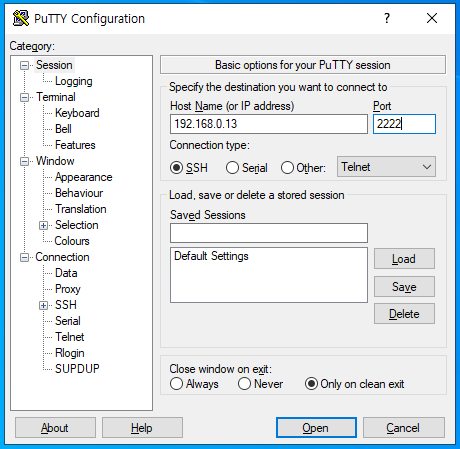Collapse the Connection tree node
Image resolution: width=460 pixels, height=449 pixels.
tap(24, 257)
